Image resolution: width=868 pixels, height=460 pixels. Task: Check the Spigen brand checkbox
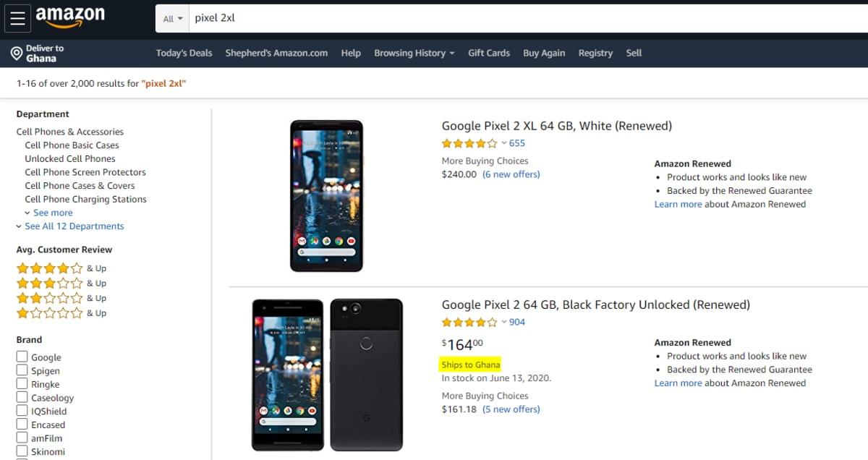(22, 370)
